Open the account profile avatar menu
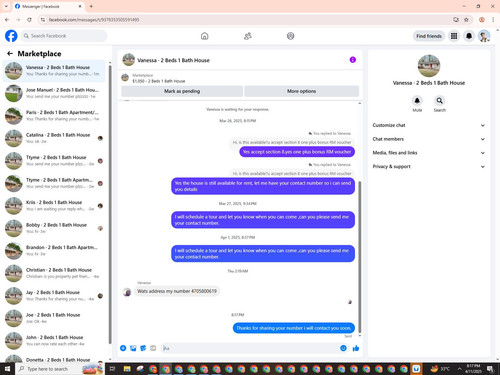Image resolution: width=500 pixels, height=375 pixels. click(x=484, y=36)
